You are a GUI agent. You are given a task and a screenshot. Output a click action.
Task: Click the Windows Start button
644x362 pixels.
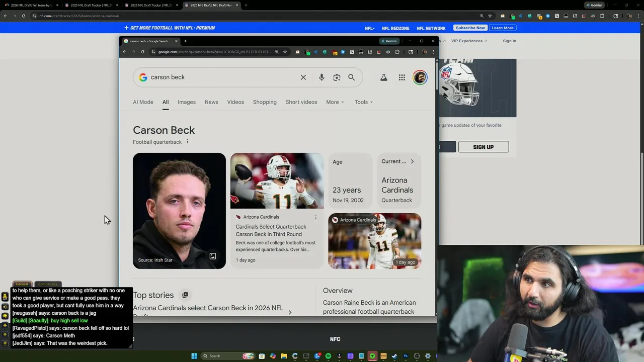(x=194, y=356)
